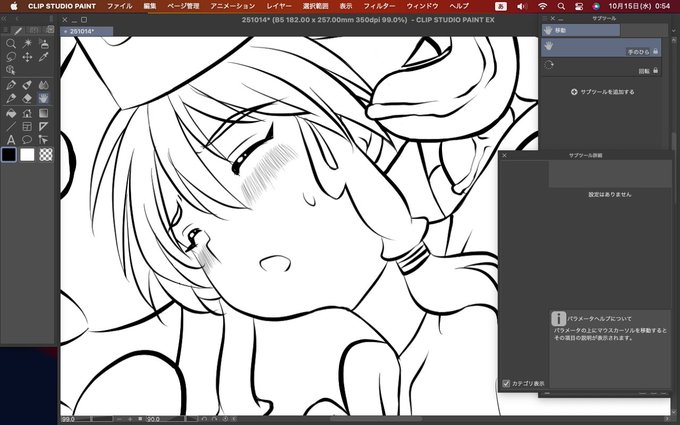
Task: Open the 移動 sub tool group tab
Action: [x=581, y=30]
